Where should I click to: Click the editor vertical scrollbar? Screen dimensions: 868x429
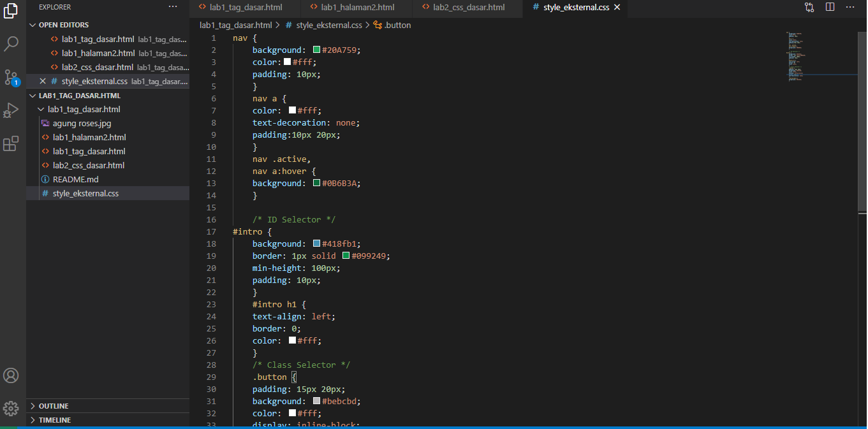point(862,121)
